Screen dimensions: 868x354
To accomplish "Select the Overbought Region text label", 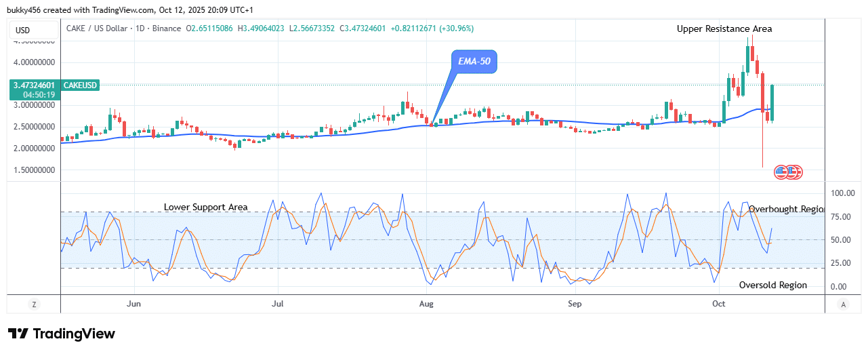I will (x=786, y=209).
